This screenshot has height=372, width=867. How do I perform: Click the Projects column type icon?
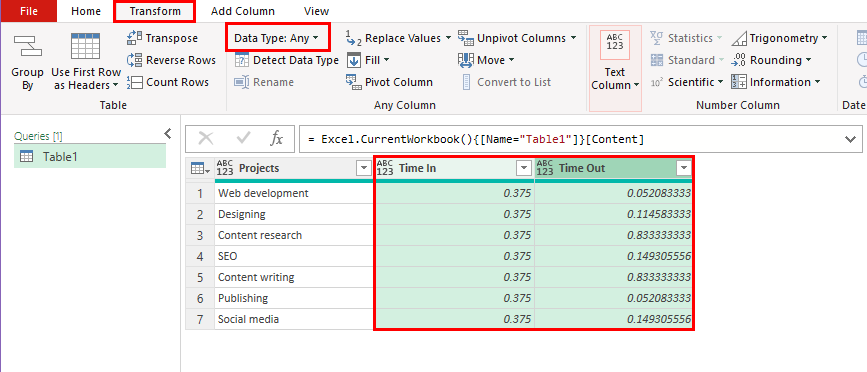click(x=225, y=168)
